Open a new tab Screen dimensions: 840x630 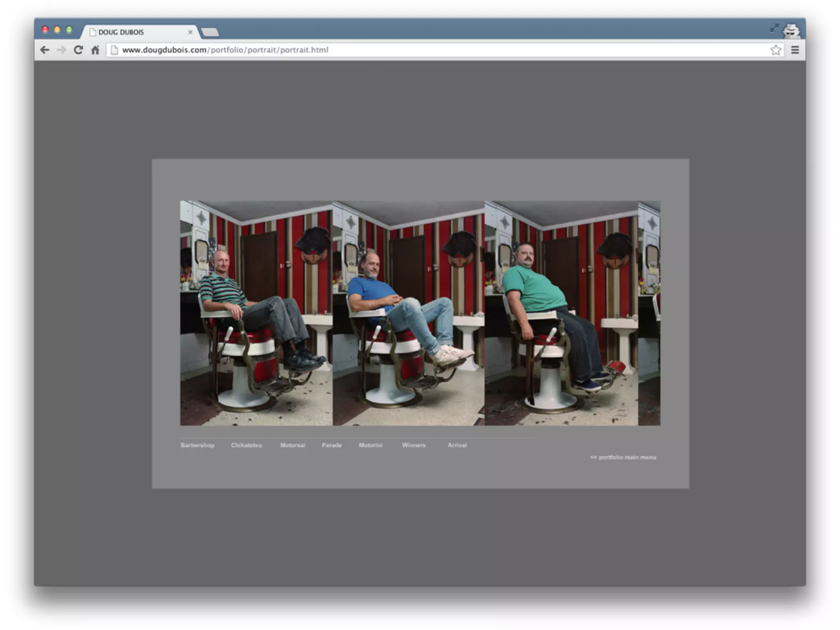click(210, 32)
